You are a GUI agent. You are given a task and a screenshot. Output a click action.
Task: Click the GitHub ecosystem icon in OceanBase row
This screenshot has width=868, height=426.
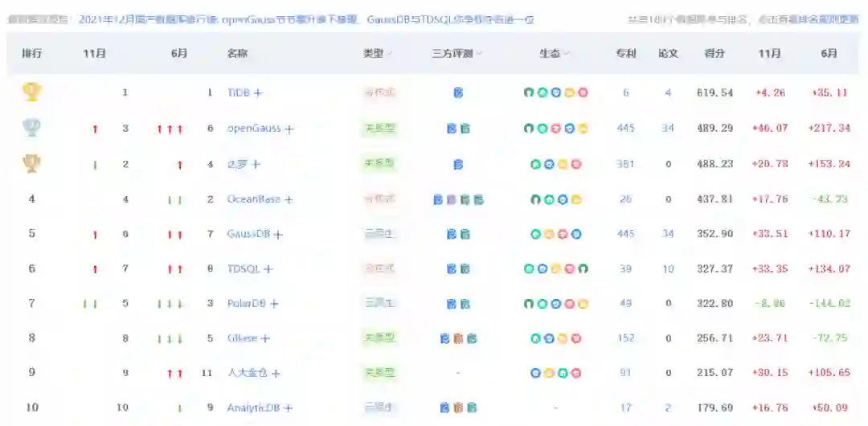click(x=535, y=199)
